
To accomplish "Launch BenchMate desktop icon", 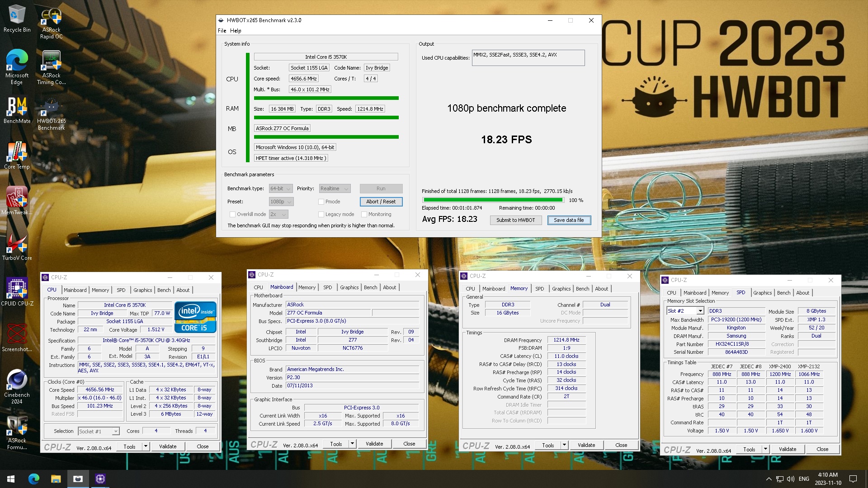I will 17,110.
